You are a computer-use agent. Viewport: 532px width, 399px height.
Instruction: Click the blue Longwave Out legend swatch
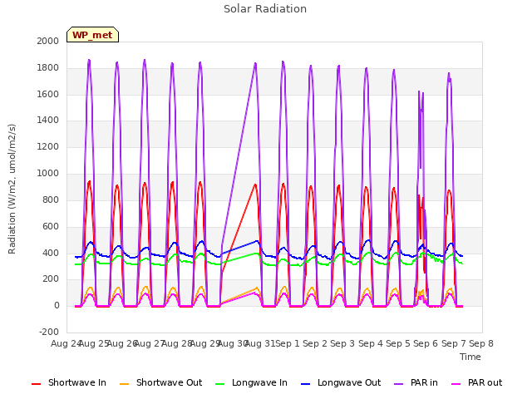click(305, 384)
